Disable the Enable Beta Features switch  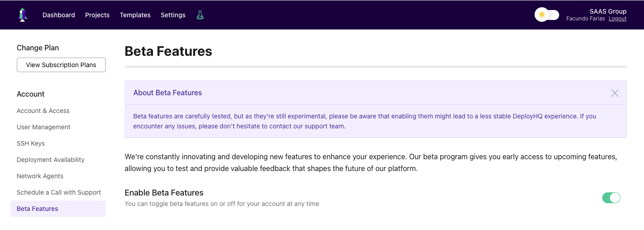tap(611, 198)
